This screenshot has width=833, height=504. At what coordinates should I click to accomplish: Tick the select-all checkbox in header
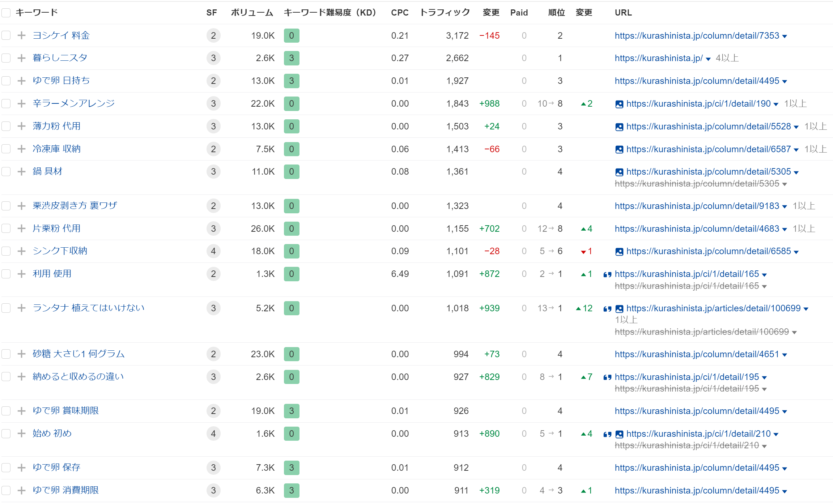click(6, 13)
